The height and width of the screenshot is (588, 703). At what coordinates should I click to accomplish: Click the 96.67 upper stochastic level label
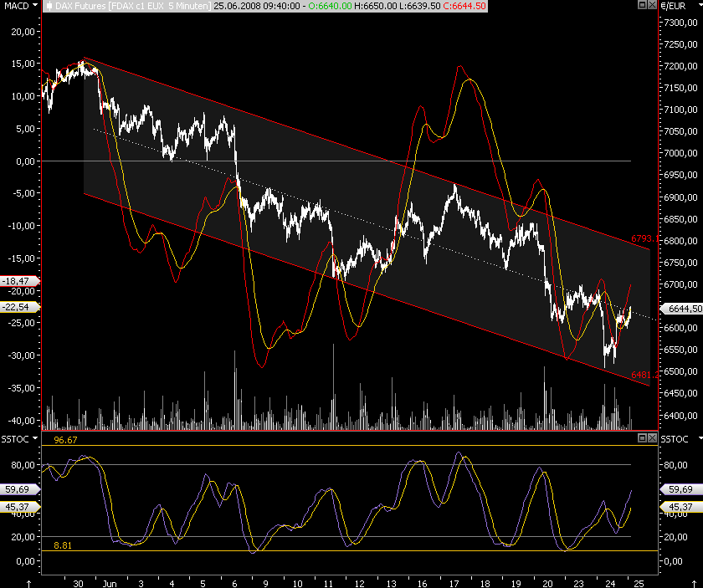pos(65,440)
